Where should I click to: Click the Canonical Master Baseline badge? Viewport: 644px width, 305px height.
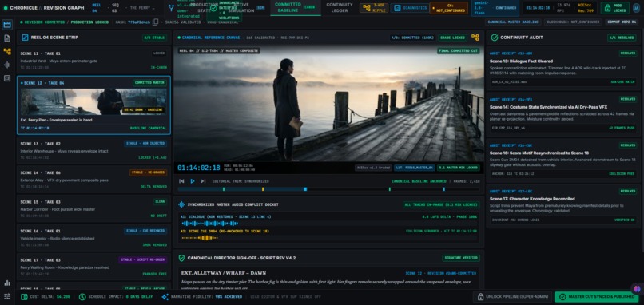point(513,22)
